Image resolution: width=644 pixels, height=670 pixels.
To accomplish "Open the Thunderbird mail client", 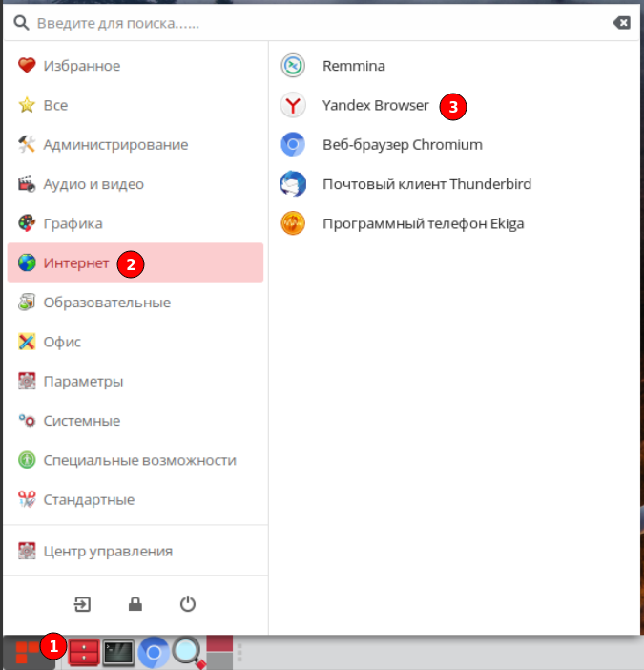I will (454, 184).
